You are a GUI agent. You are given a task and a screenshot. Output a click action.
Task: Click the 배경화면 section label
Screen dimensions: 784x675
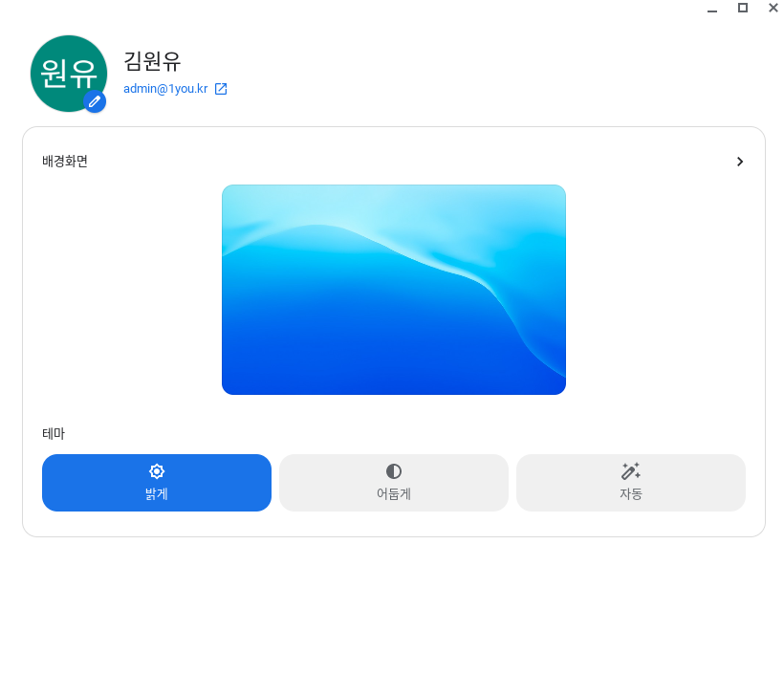65,161
